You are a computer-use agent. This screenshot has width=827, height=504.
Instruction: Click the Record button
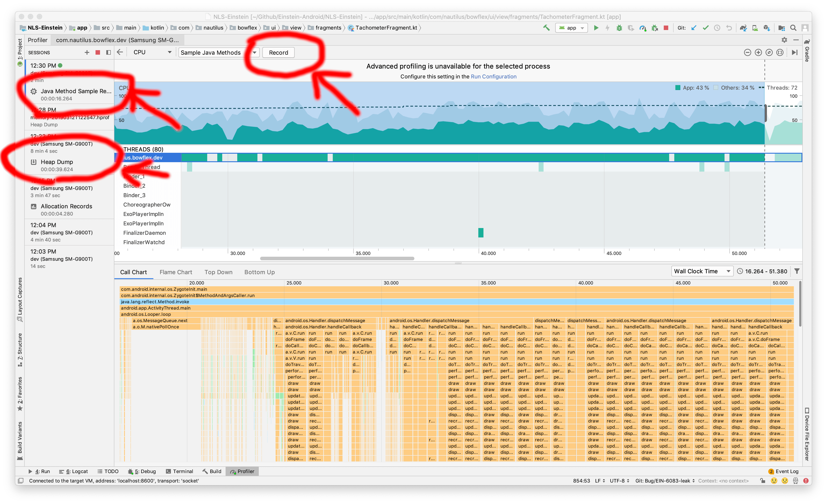pyautogui.click(x=278, y=52)
